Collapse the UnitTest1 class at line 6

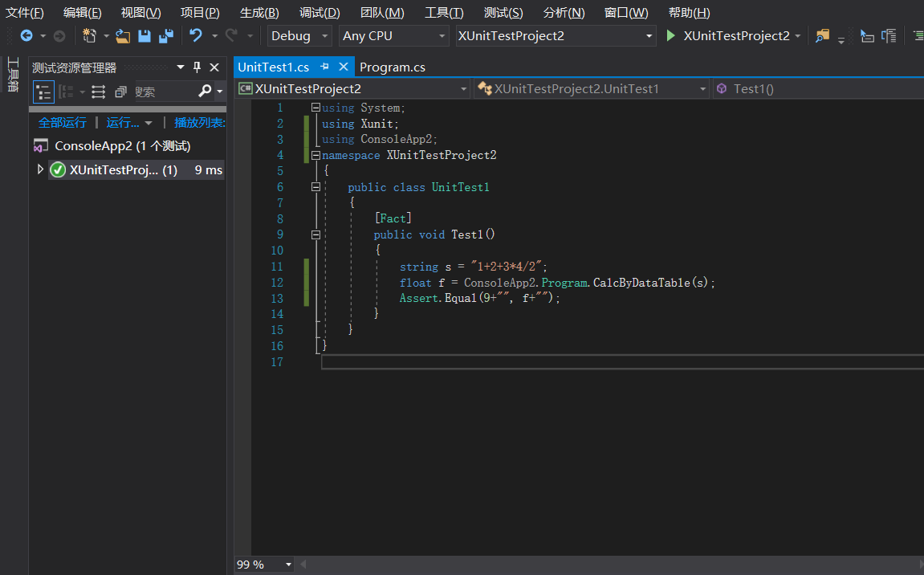pyautogui.click(x=315, y=187)
